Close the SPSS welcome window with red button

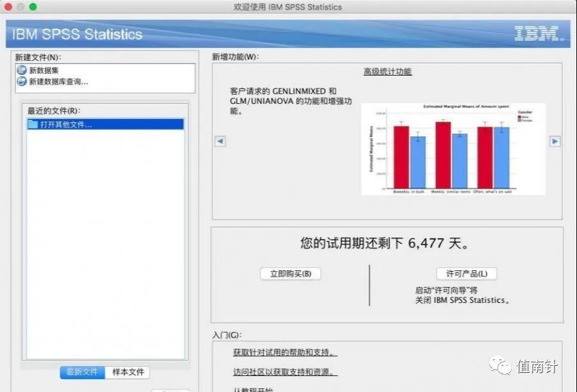8,6
